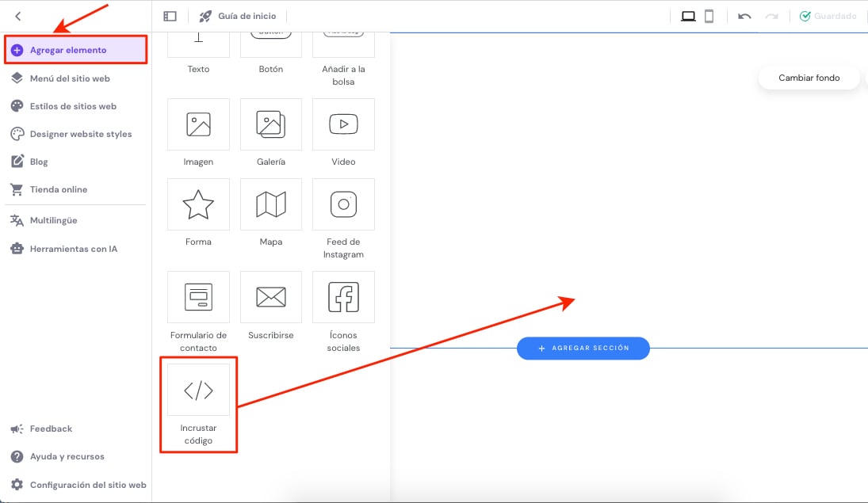Click the Cambiar fondo button
The height and width of the screenshot is (503, 868).
[x=809, y=78]
